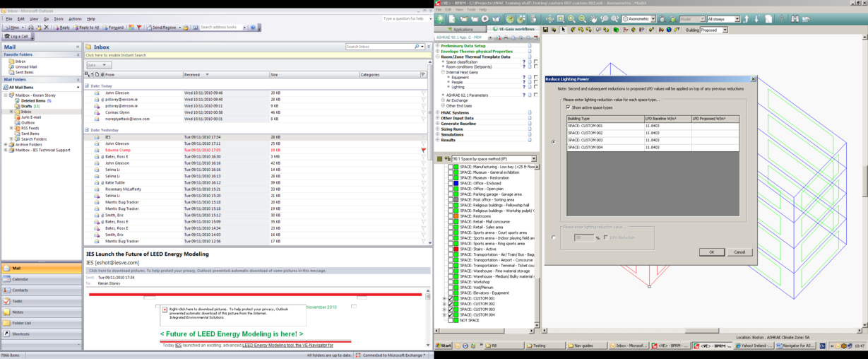This screenshot has height=359, width=868.
Task: Open Calendar in Outlook navigation pane
Action: pyautogui.click(x=20, y=279)
